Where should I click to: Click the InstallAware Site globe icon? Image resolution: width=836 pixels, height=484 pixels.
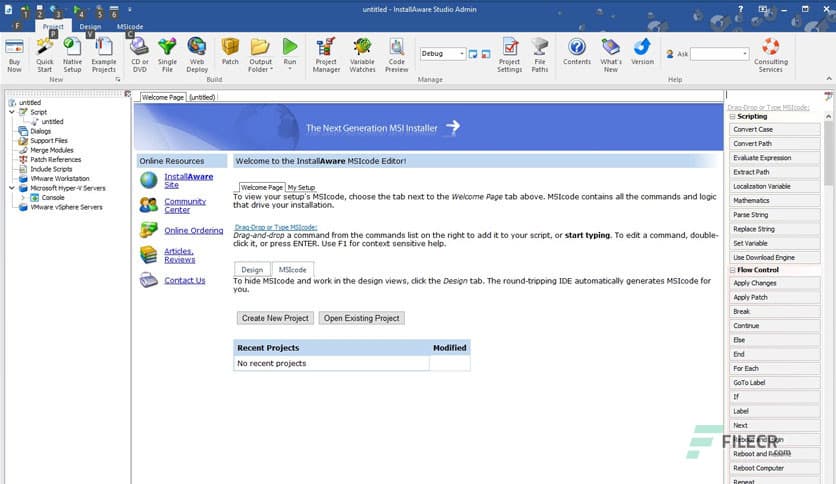tap(149, 180)
